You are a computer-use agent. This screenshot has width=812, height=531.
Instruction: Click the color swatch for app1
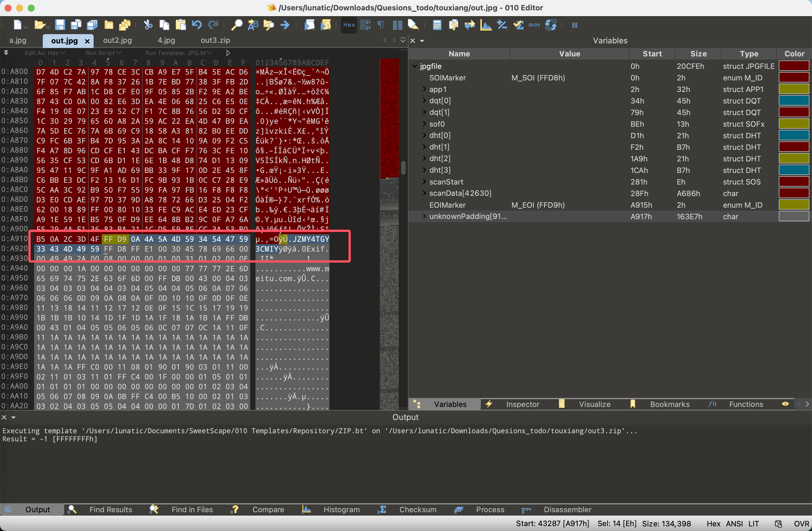pos(794,89)
